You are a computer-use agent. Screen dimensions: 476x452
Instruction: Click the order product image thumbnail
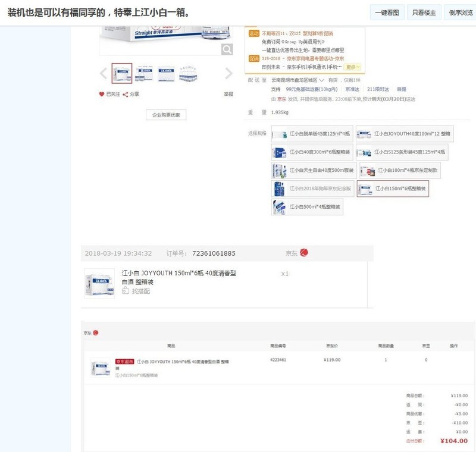(x=99, y=283)
